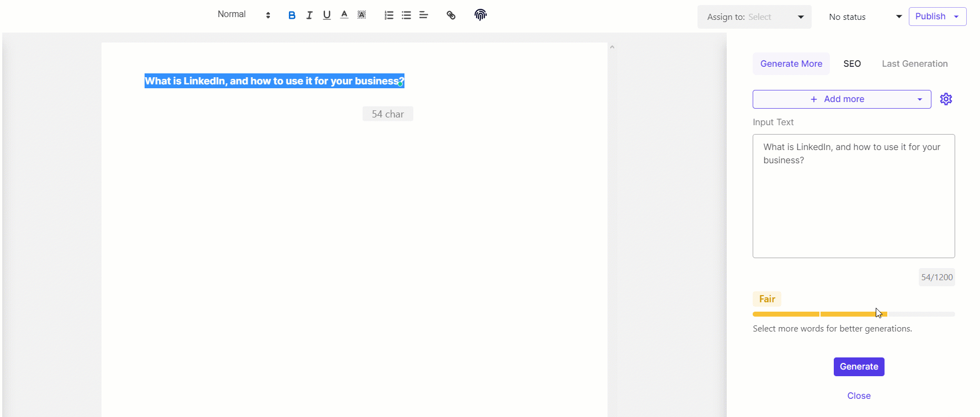Image resolution: width=980 pixels, height=417 pixels.
Task: Open the text color picker
Action: [344, 15]
